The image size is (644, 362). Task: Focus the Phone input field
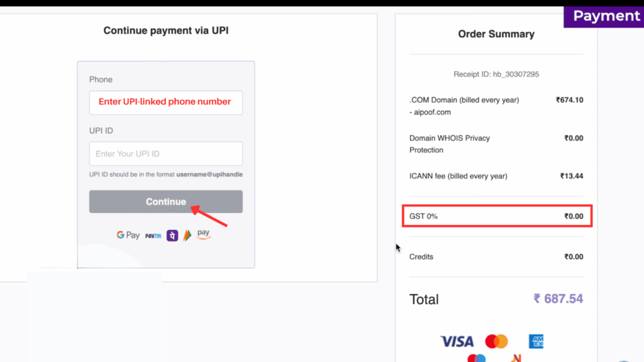pyautogui.click(x=165, y=102)
